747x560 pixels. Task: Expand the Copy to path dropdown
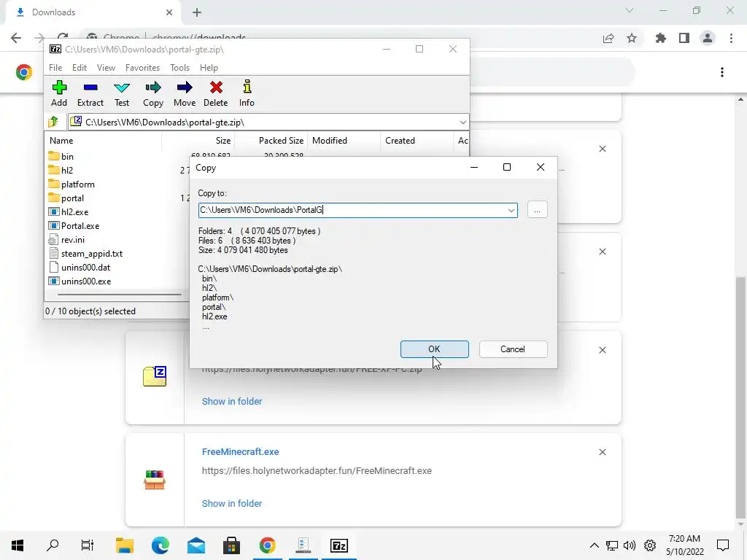click(x=511, y=210)
